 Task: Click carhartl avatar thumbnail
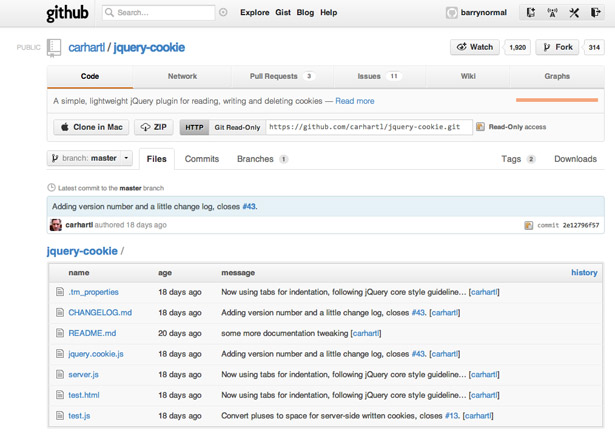56,225
